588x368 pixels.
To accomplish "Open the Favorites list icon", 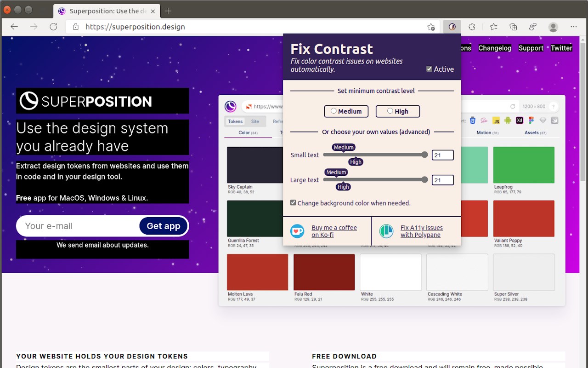I will 493,27.
